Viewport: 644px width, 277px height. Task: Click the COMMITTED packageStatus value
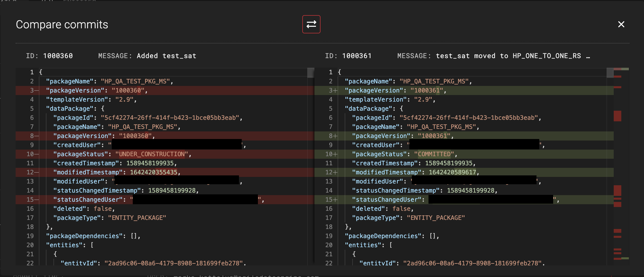pos(434,154)
